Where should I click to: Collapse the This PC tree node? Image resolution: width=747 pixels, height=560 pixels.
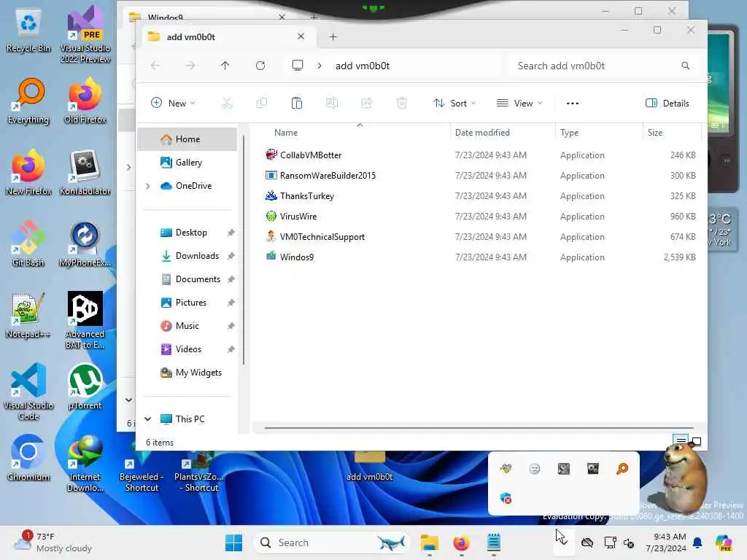pyautogui.click(x=147, y=419)
